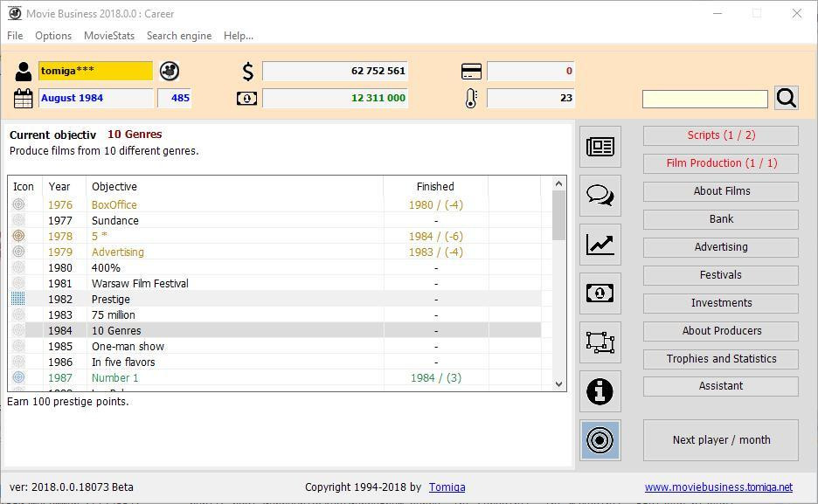Click the target icon in the BoxOffice row
The image size is (818, 504).
tap(18, 204)
